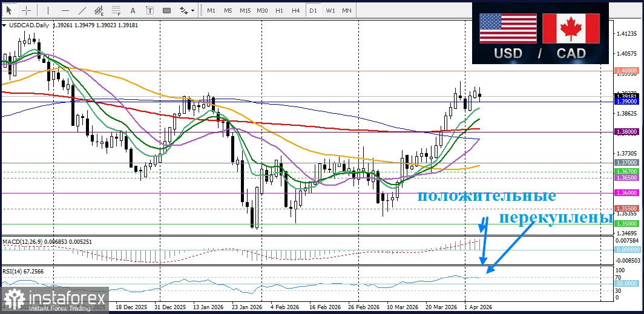
Task: Open the Arrows tool dropdown arrow
Action: click(192, 11)
